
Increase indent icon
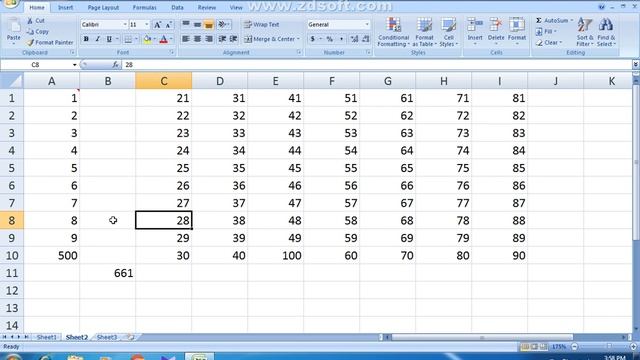coord(234,39)
